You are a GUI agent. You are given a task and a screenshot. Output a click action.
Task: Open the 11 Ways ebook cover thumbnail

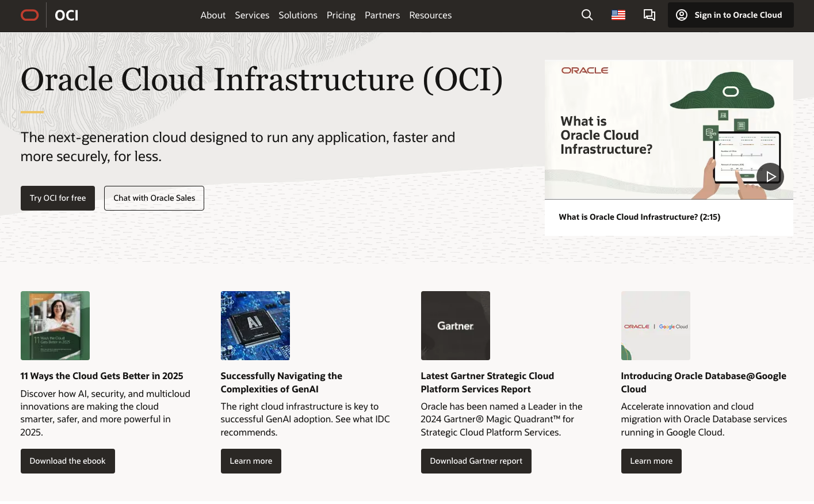point(55,326)
